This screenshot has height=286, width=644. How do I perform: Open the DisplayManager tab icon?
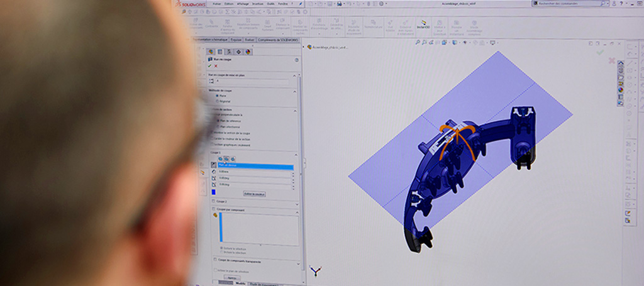click(248, 52)
